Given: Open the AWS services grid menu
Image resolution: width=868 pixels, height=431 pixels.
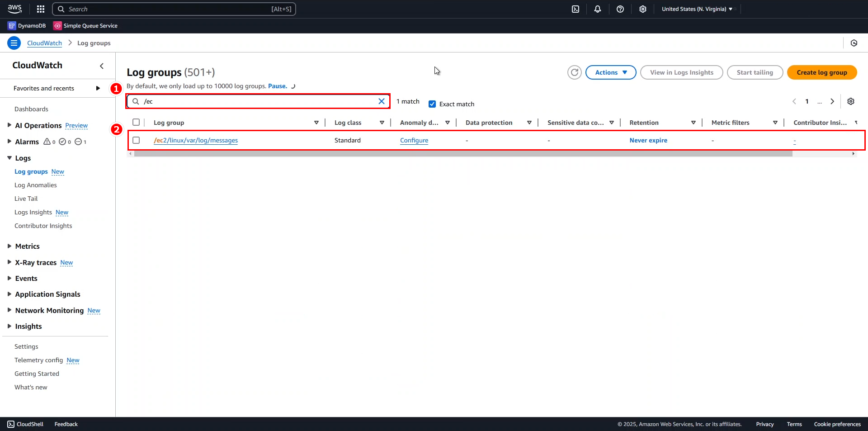Looking at the screenshot, I should [x=41, y=9].
